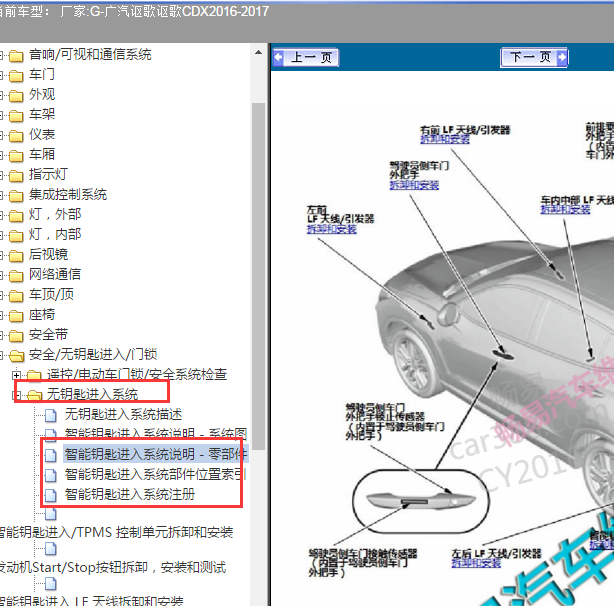This screenshot has height=606, width=614.
Task: Click the 无钥匙进入系统 folder icon
Action: coord(34,395)
